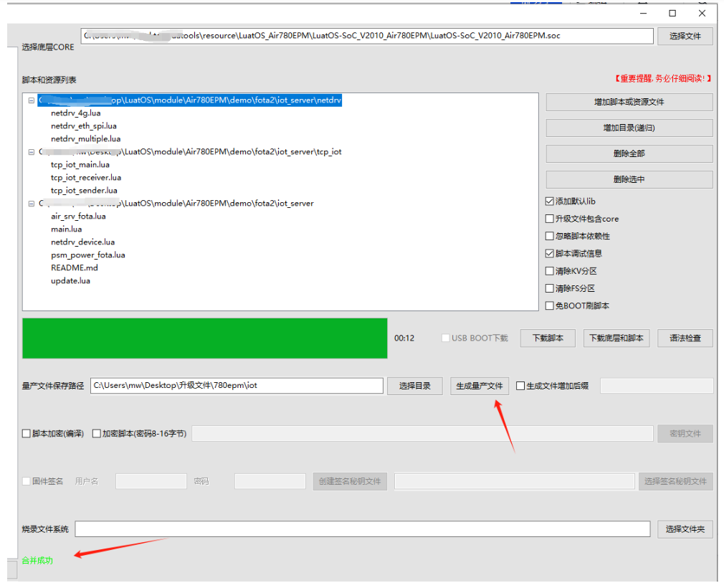Viewport: 724px width, 588px height.
Task: Select README.md in the list
Action: click(x=75, y=268)
